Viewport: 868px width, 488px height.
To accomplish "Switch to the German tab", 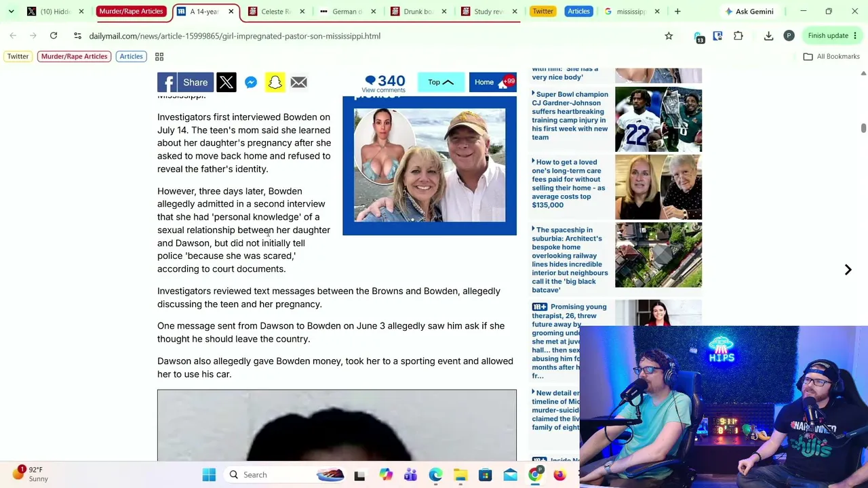I will tap(347, 12).
